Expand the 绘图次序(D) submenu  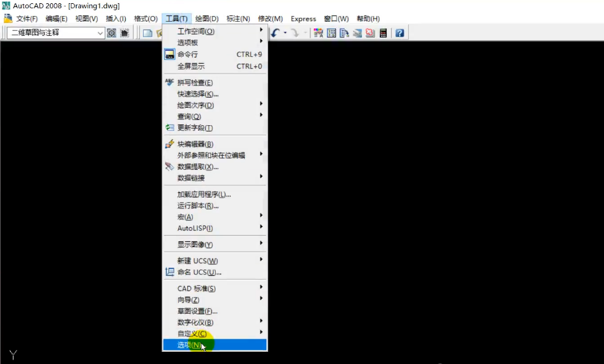(x=215, y=105)
